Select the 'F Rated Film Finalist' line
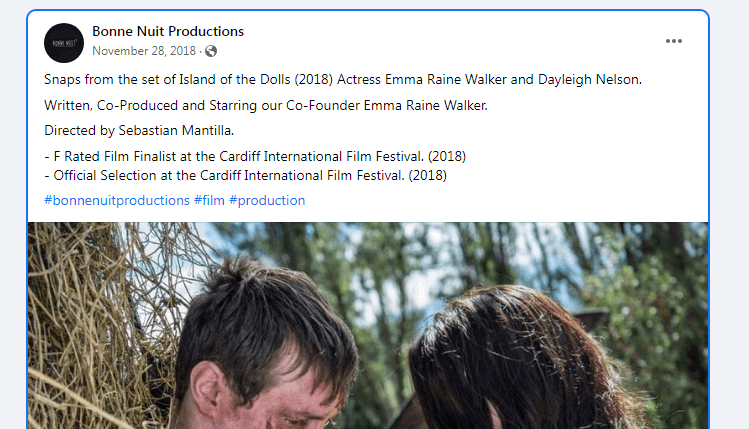 [x=255, y=157]
